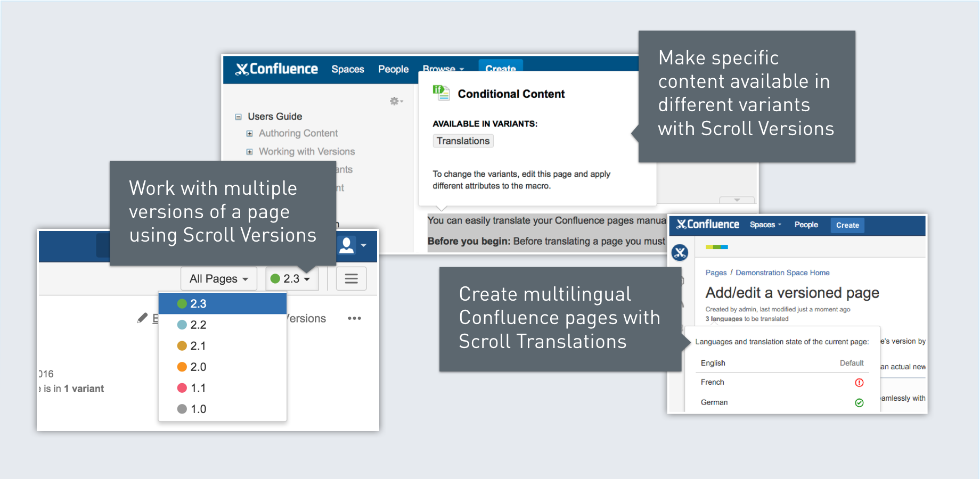Select version 2.1 in dropdown list
980x479 pixels.
(x=223, y=346)
